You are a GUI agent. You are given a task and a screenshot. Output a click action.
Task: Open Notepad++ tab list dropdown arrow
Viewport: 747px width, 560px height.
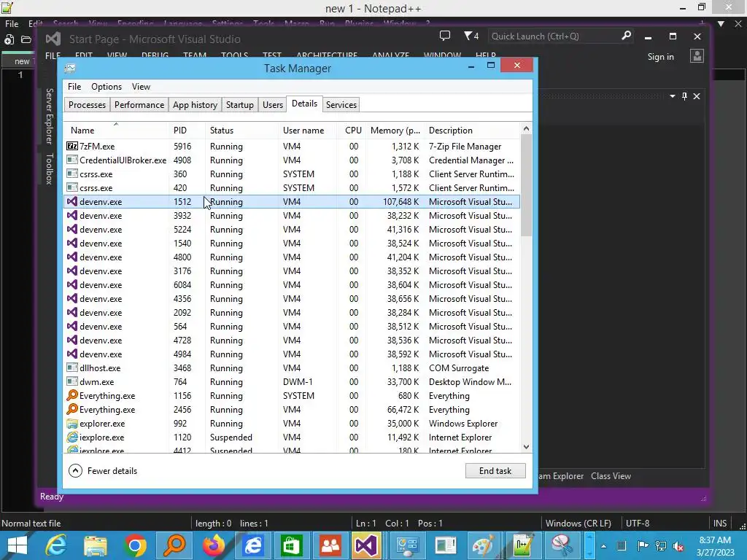(x=721, y=23)
